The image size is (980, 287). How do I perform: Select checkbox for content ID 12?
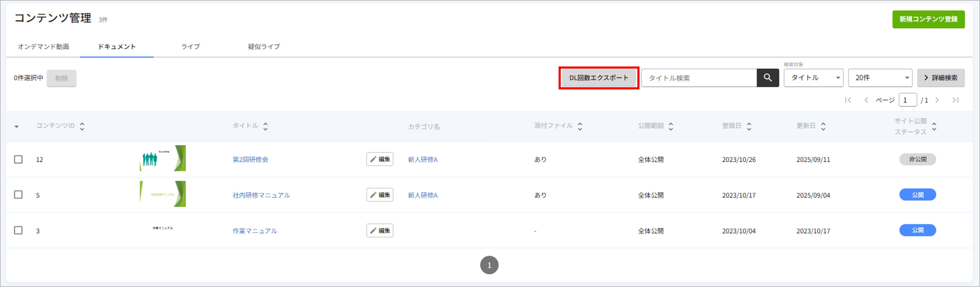tap(18, 159)
